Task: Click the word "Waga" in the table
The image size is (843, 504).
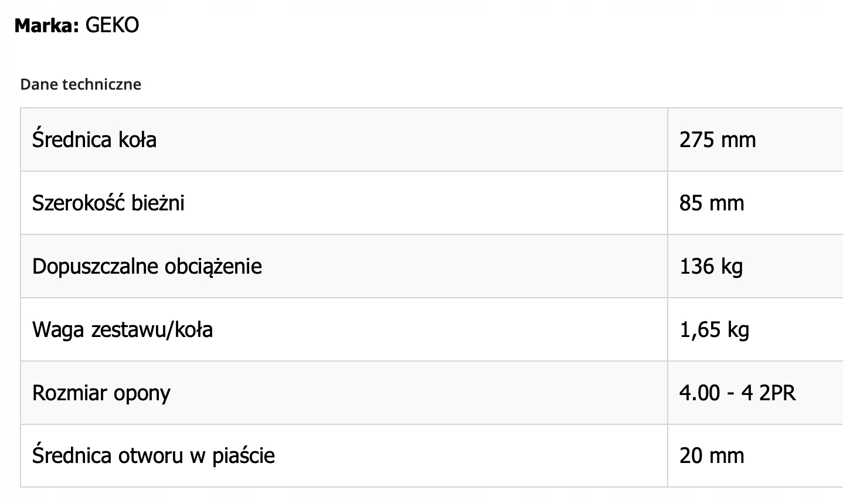Action: click(x=58, y=330)
